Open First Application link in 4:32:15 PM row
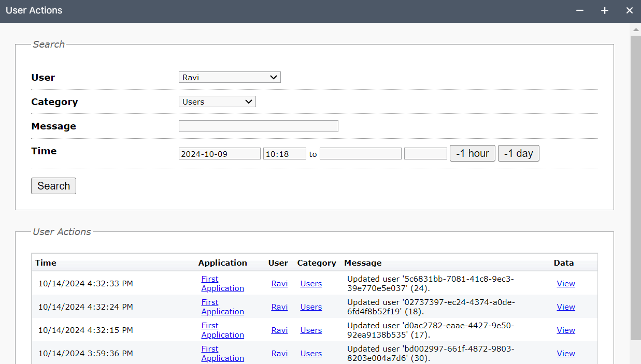This screenshot has height=364, width=641. pyautogui.click(x=223, y=330)
